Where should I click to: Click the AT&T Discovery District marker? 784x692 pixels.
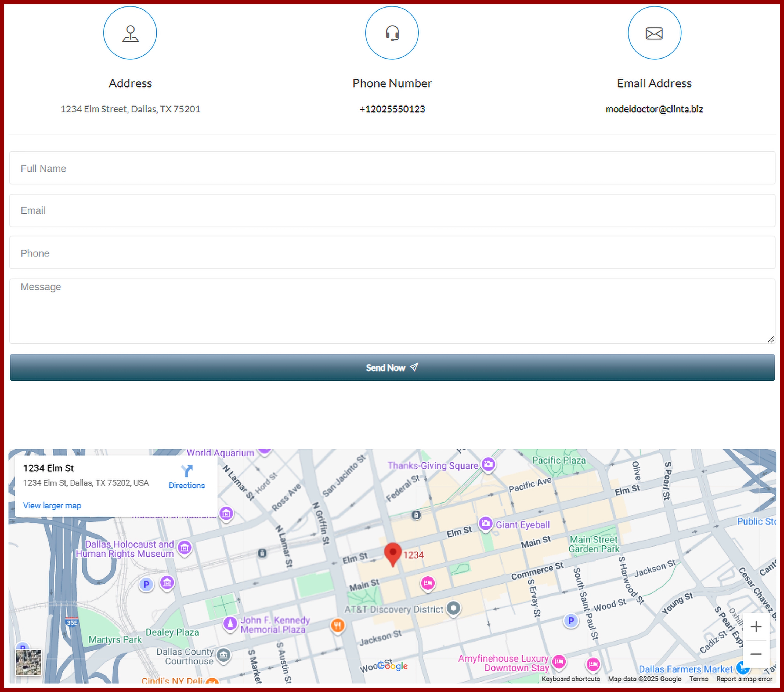pyautogui.click(x=453, y=608)
